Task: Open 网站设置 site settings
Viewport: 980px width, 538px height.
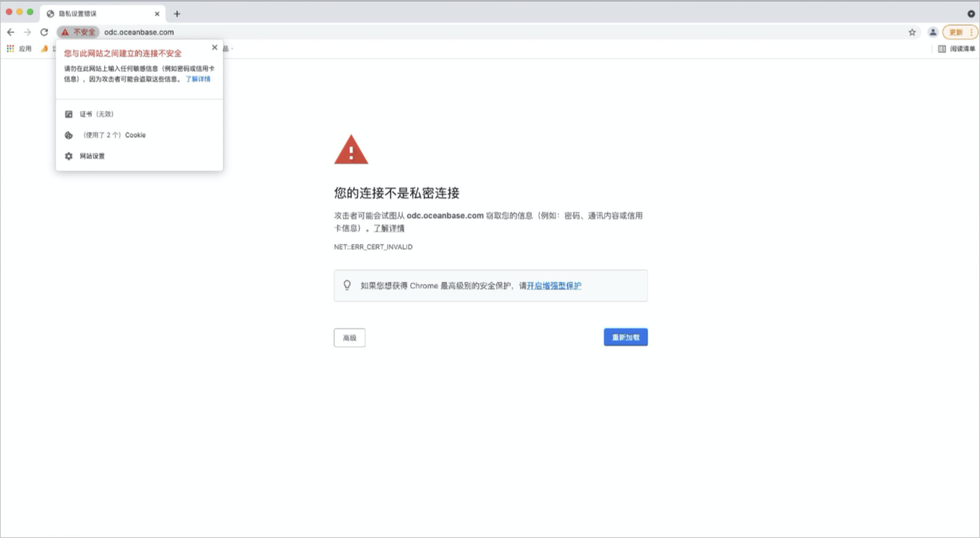Action: [x=140, y=156]
